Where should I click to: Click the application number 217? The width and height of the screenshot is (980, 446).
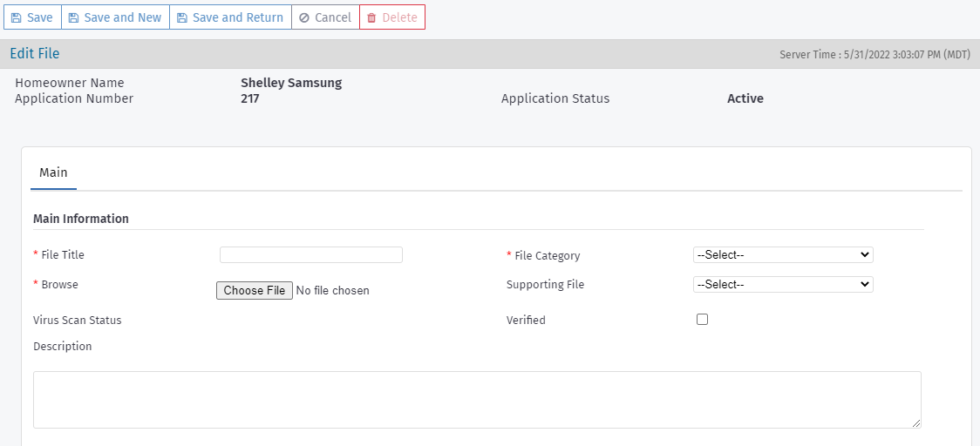(x=249, y=98)
